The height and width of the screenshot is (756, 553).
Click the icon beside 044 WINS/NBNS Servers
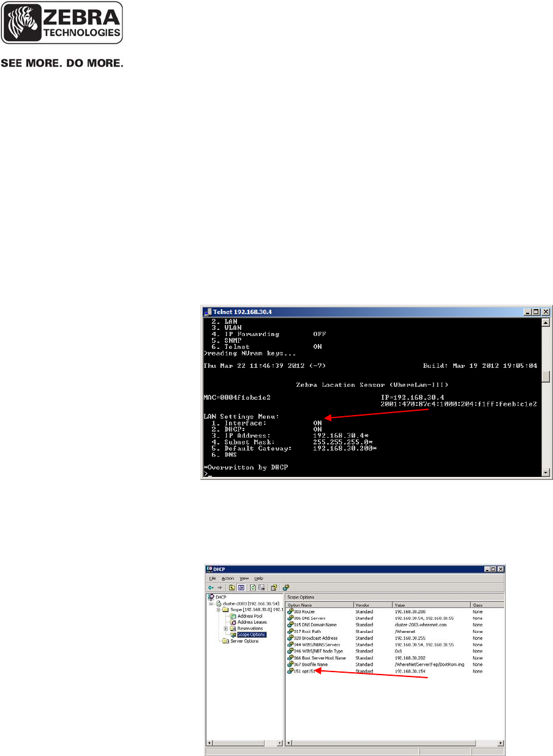[290, 645]
